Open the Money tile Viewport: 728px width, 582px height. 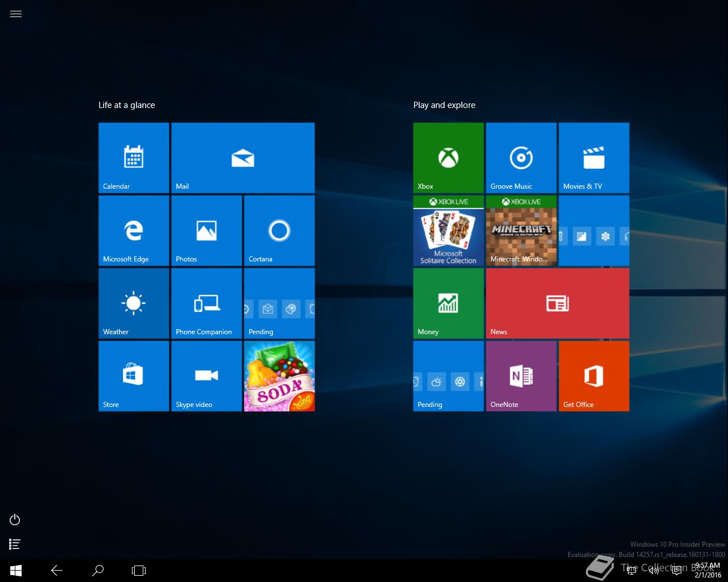[x=449, y=304]
